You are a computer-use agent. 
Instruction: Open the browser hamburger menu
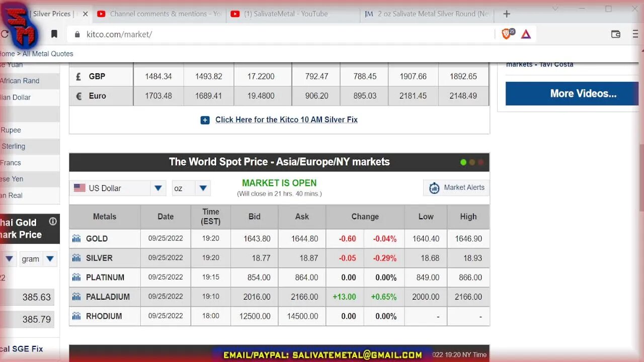click(x=636, y=34)
